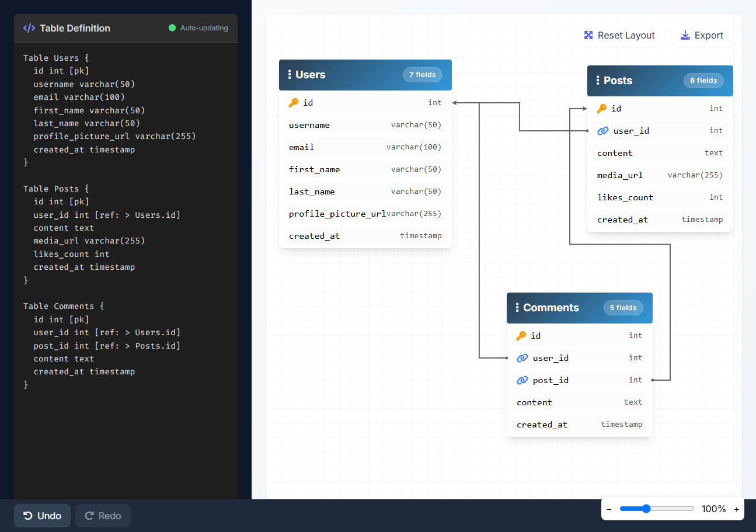Click the zoom level slider
The height and width of the screenshot is (532, 756).
(x=657, y=509)
